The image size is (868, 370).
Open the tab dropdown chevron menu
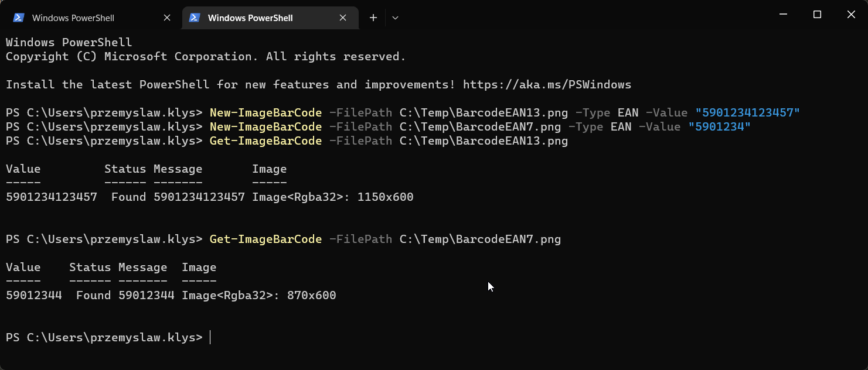pyautogui.click(x=395, y=18)
